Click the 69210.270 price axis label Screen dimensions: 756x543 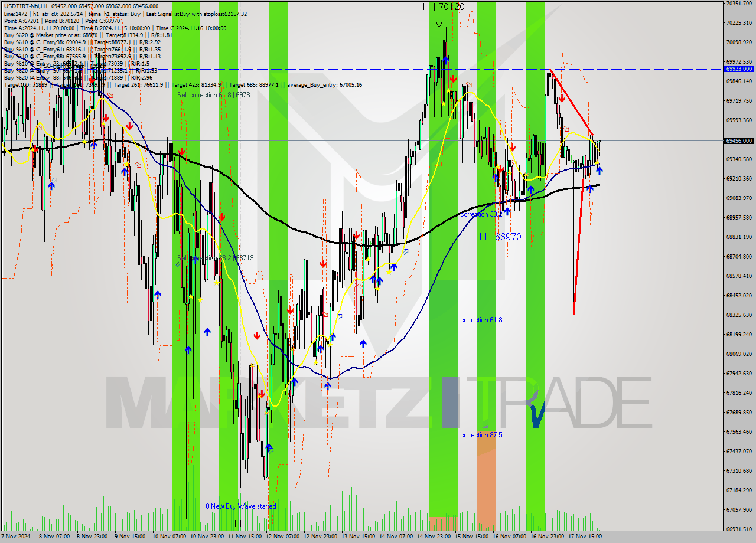[739, 179]
